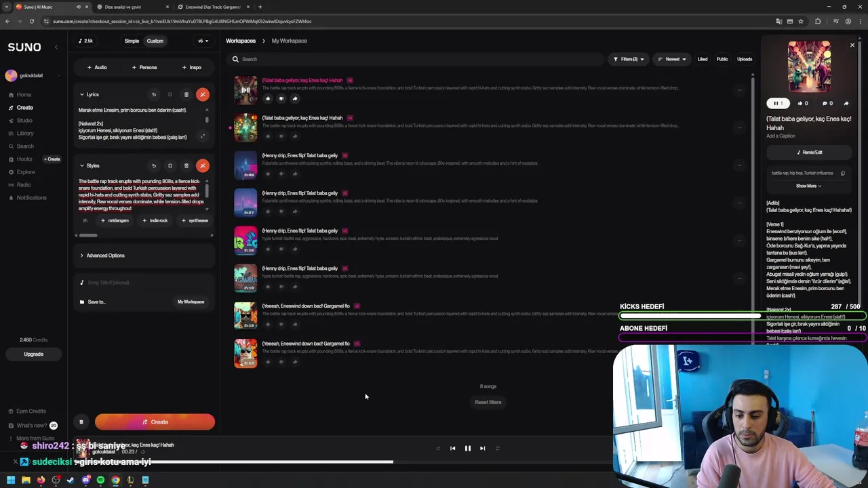Click the orange magic wand in Lyrics
This screenshot has width=868, height=488.
203,95
